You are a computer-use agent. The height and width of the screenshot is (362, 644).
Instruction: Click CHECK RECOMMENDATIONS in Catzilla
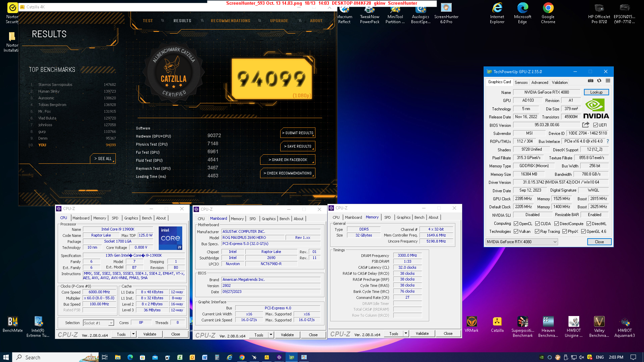tap(288, 173)
